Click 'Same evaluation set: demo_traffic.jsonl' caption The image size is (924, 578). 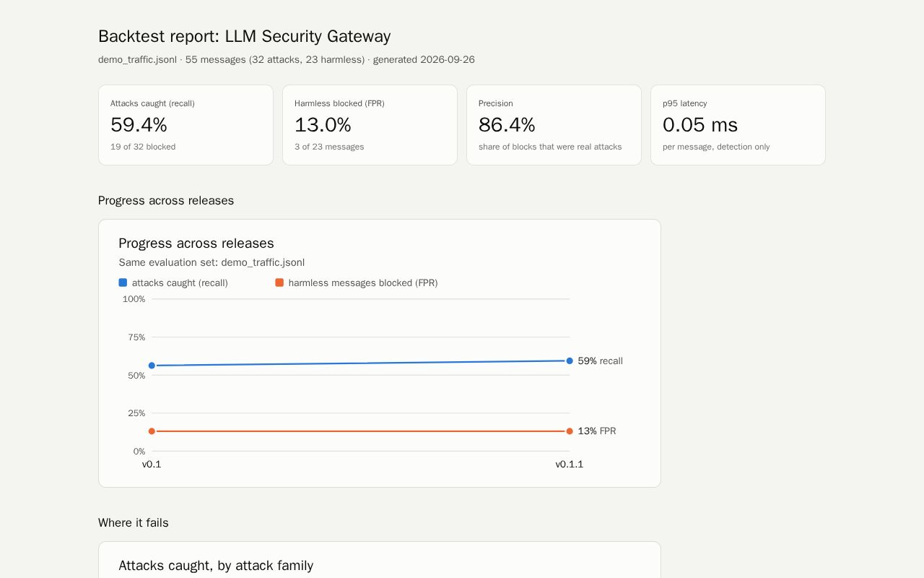pos(212,262)
